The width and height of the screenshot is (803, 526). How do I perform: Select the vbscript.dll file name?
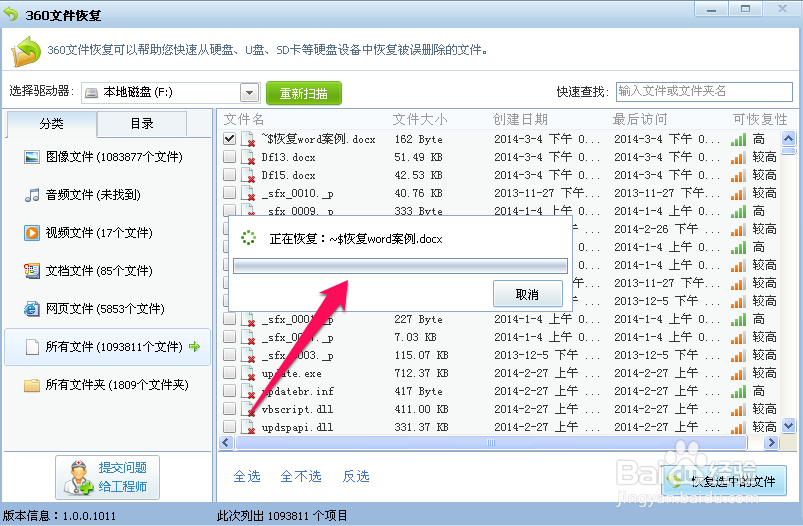point(298,409)
